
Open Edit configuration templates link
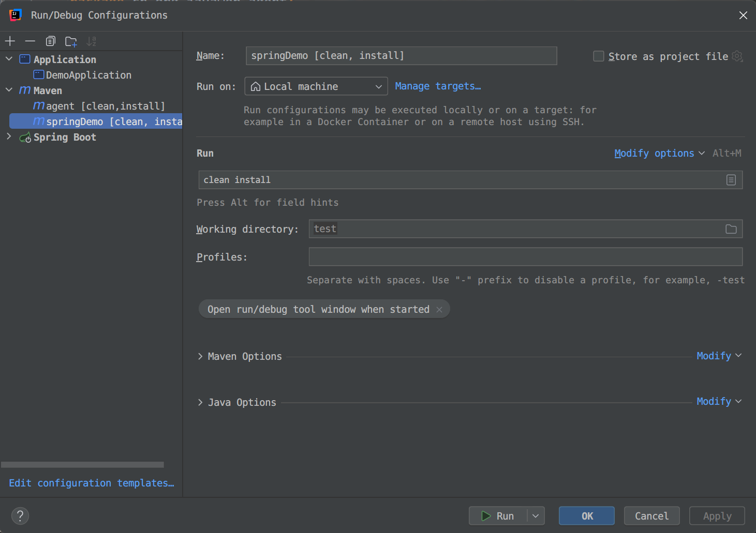pos(92,483)
